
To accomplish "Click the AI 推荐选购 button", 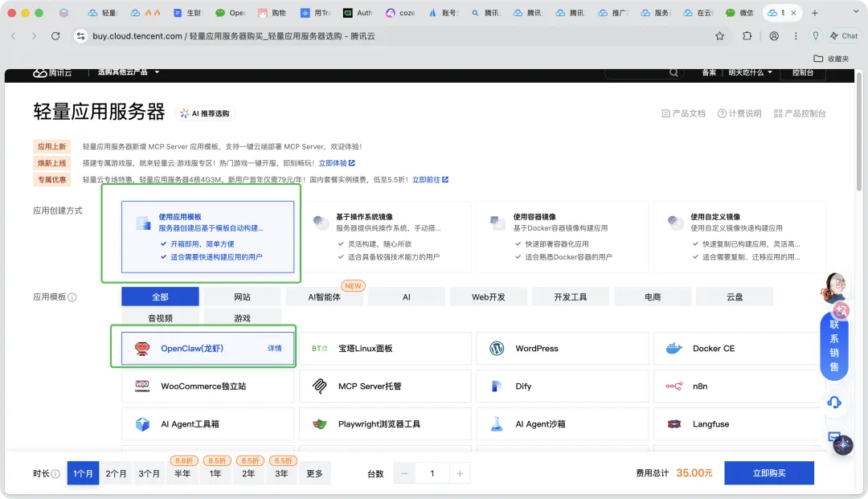I will tap(206, 113).
